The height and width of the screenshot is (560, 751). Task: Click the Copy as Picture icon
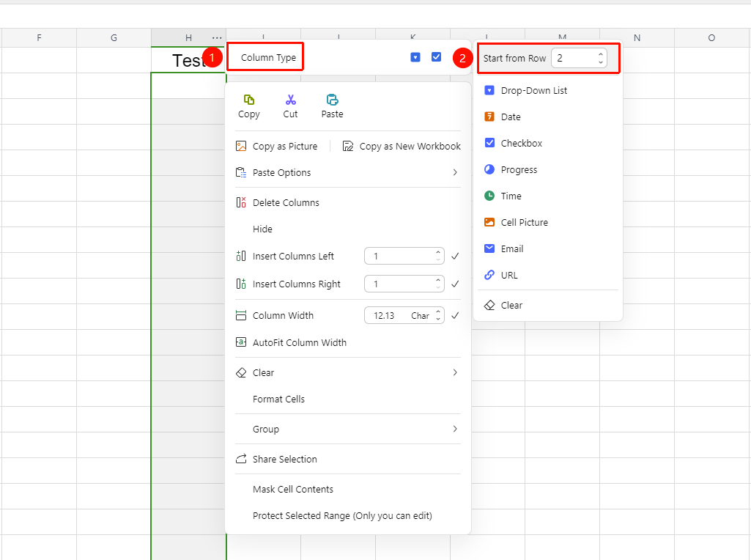(x=241, y=146)
